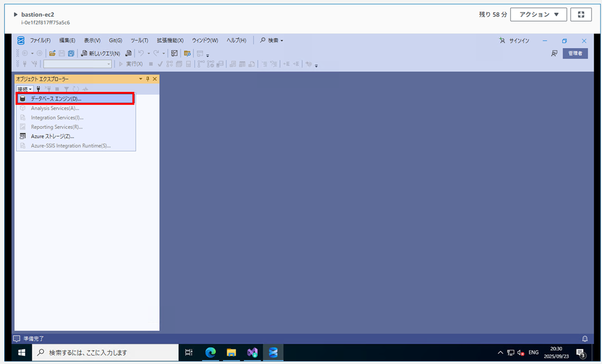Click the Object Explorer filter funnel icon
The image size is (602, 364).
click(x=66, y=89)
